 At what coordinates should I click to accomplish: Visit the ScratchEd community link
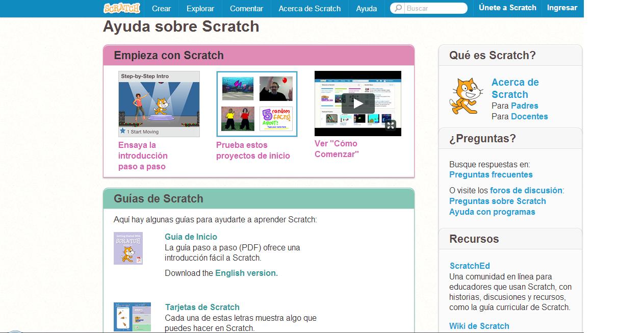tap(469, 265)
